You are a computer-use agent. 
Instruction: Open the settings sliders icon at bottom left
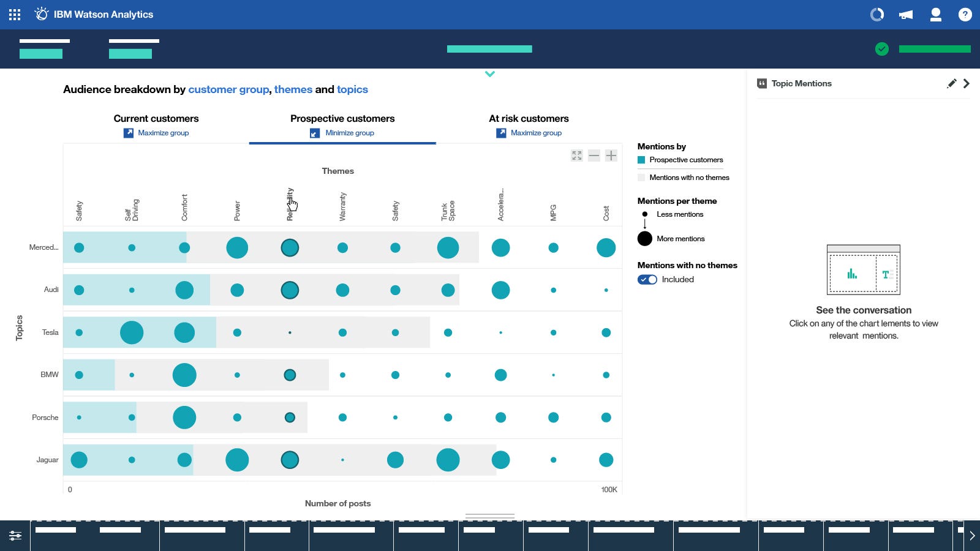[15, 536]
